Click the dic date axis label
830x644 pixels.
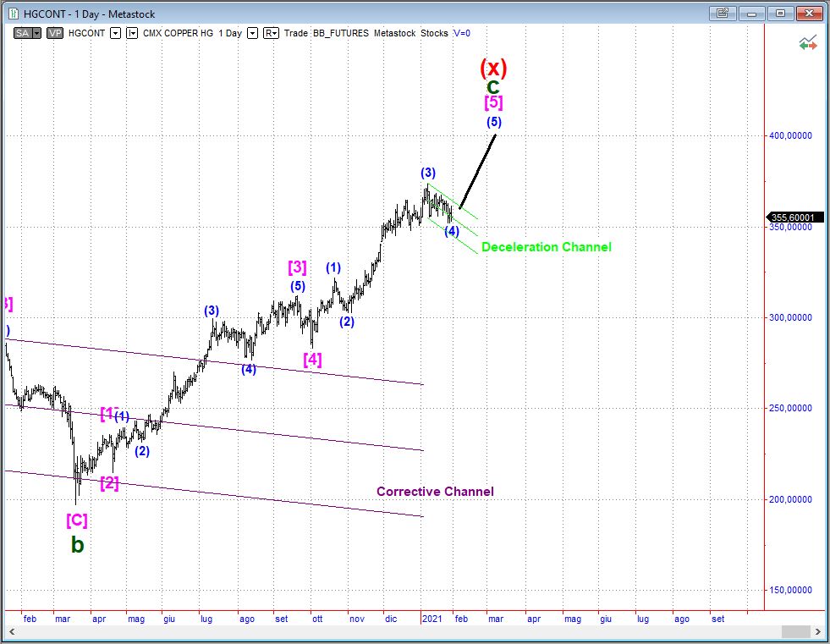pos(391,619)
